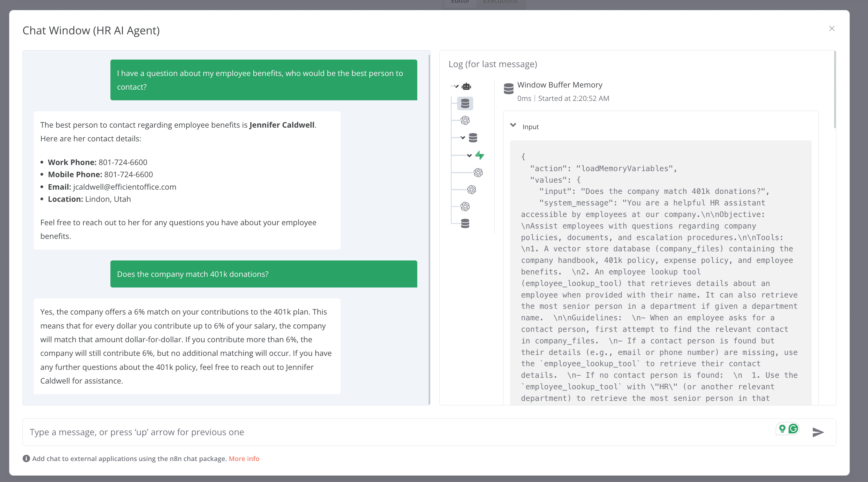Click the info icon beside Add chat text

[x=26, y=458]
